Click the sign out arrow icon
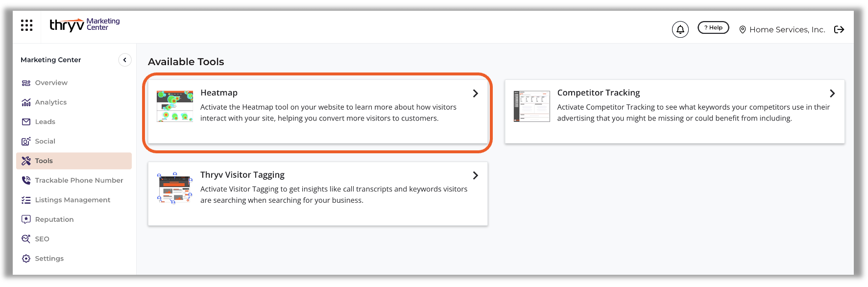 pyautogui.click(x=839, y=29)
